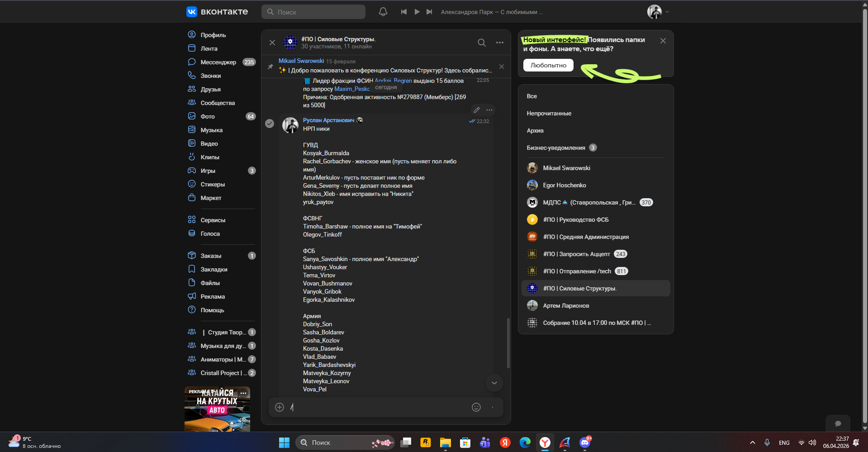Play the music track in header
868x452 pixels.
[x=417, y=12]
